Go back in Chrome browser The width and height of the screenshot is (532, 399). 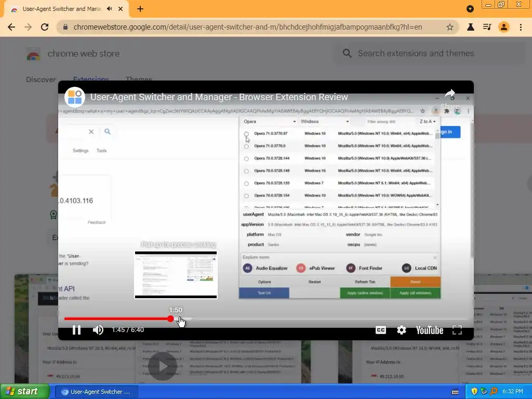11,27
